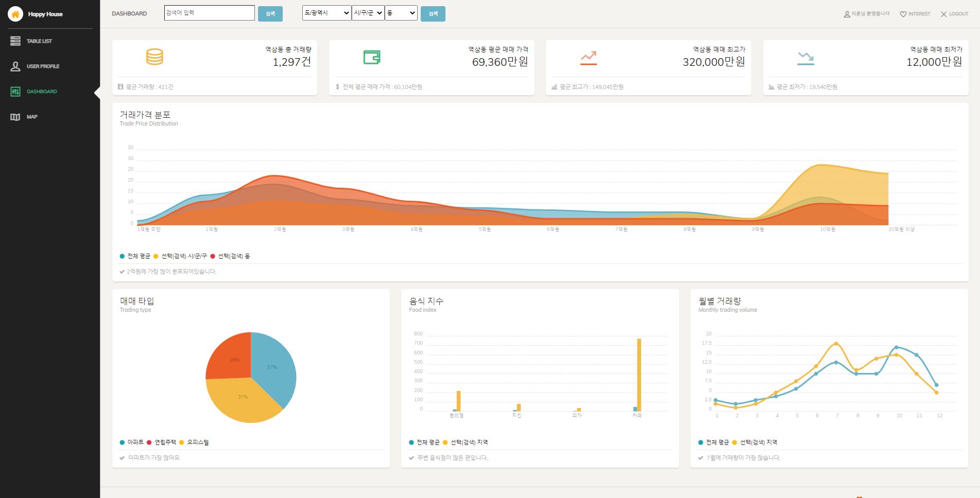Click the coins icon on total trade card

click(x=153, y=57)
